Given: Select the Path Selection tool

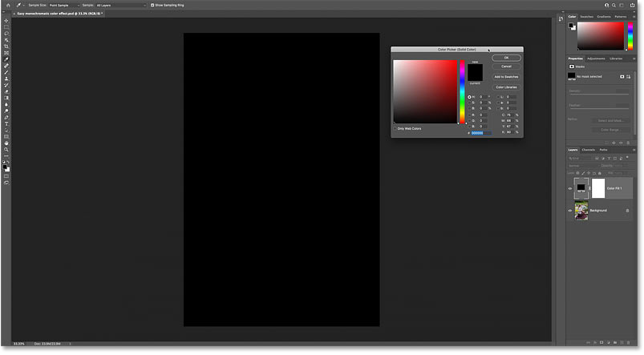Looking at the screenshot, I should tap(6, 130).
